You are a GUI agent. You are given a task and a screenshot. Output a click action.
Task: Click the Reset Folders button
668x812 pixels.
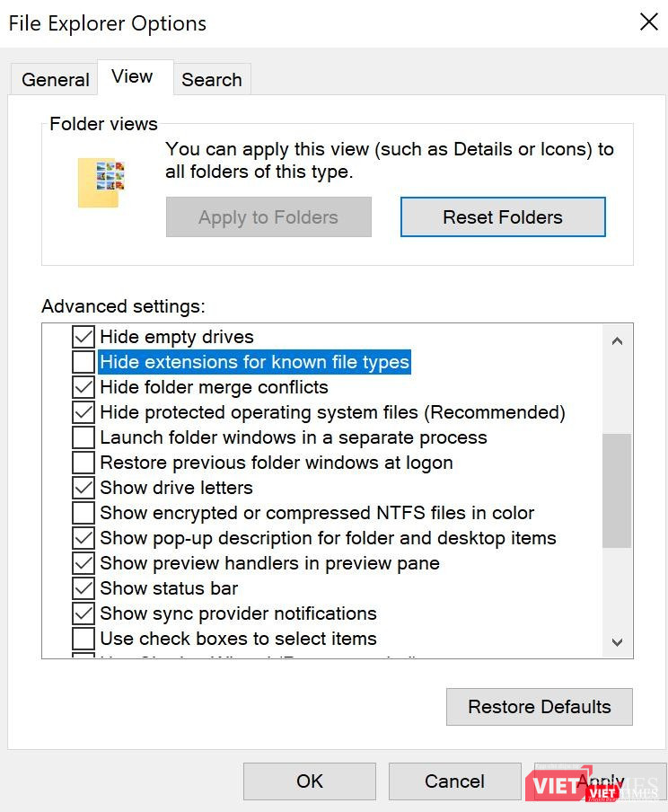[503, 216]
